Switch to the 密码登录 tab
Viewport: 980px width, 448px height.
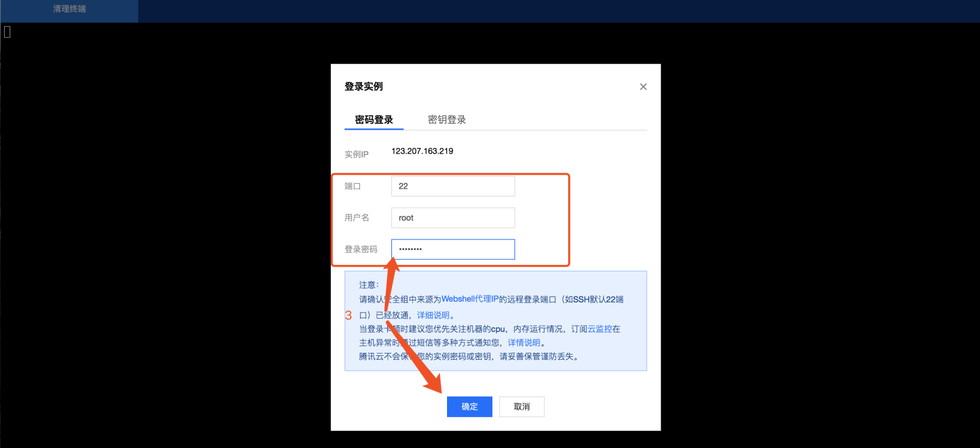click(374, 120)
